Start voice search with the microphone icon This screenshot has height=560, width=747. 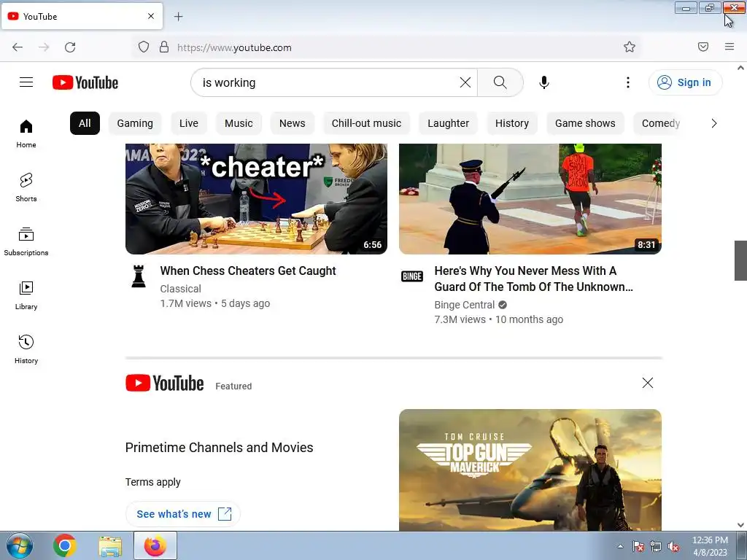pos(544,82)
